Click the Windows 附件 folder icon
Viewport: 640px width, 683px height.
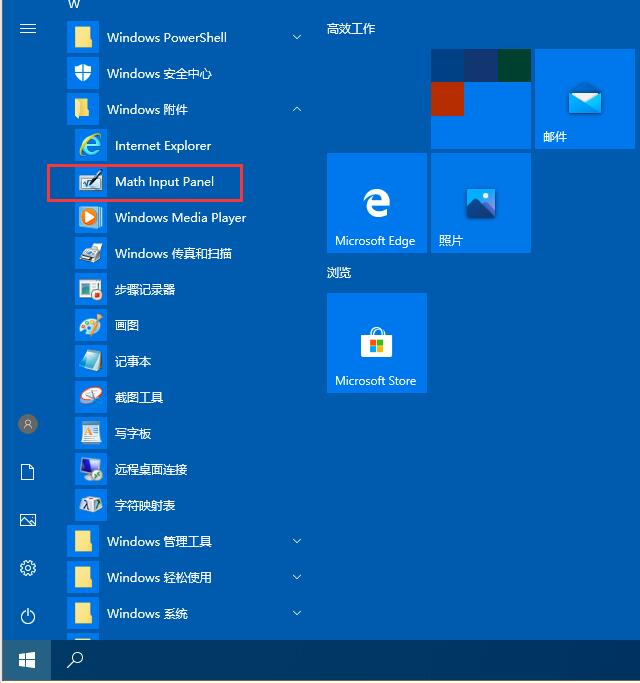point(83,109)
